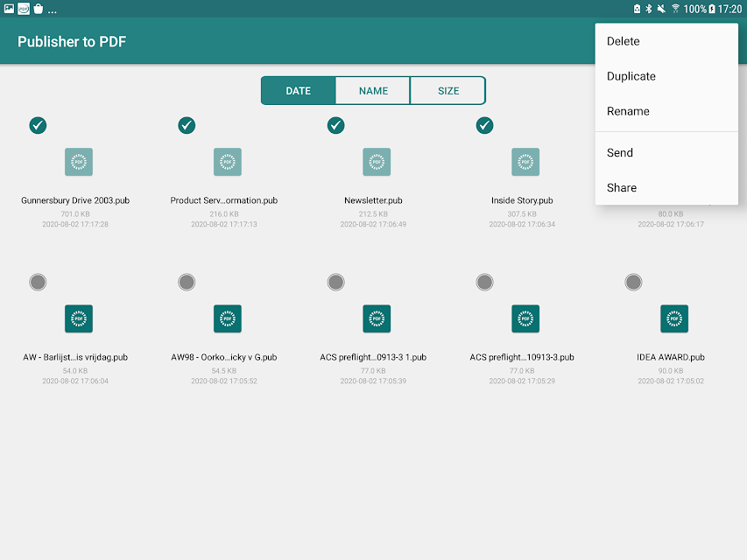The height and width of the screenshot is (560, 747).
Task: Click file name ACS preflight...10913-3.pub
Action: [x=522, y=357]
